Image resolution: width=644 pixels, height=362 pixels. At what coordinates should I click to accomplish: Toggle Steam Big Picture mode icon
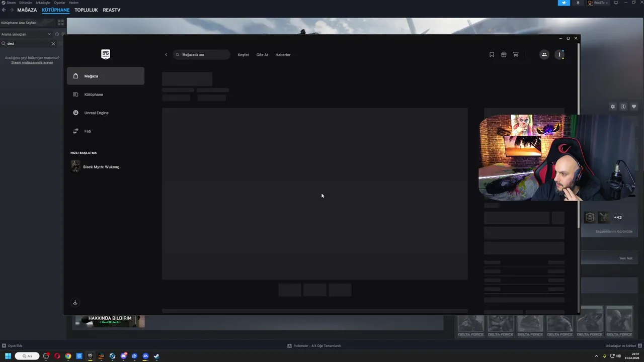(616, 3)
